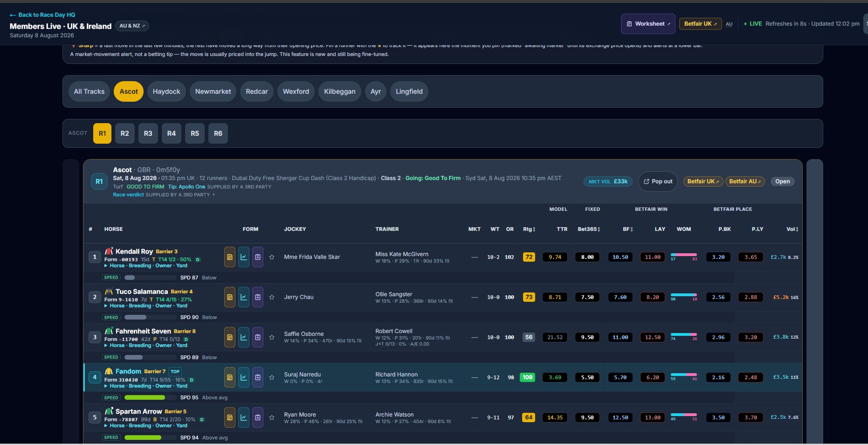Open the form notes icon for Spartan Arrow
Screen dimensions: 868x445
pyautogui.click(x=229, y=417)
